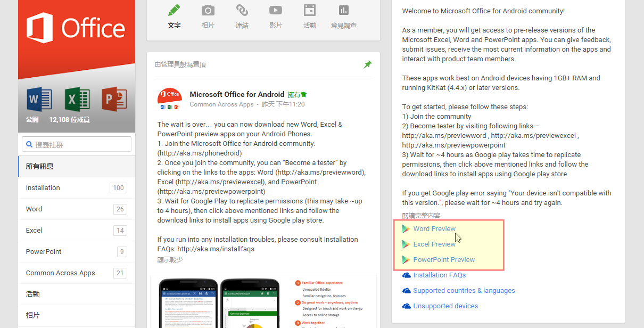Pick the link chain icon
This screenshot has height=328, width=644.
pyautogui.click(x=242, y=10)
